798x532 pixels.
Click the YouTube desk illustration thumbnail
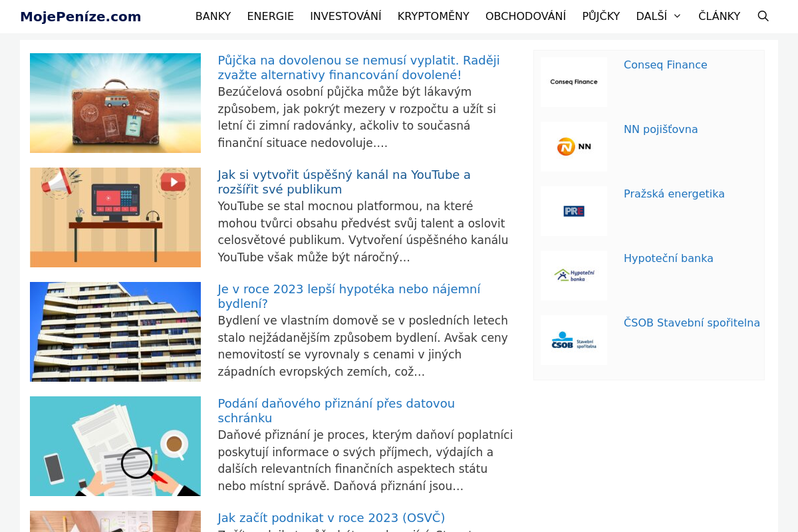point(115,217)
